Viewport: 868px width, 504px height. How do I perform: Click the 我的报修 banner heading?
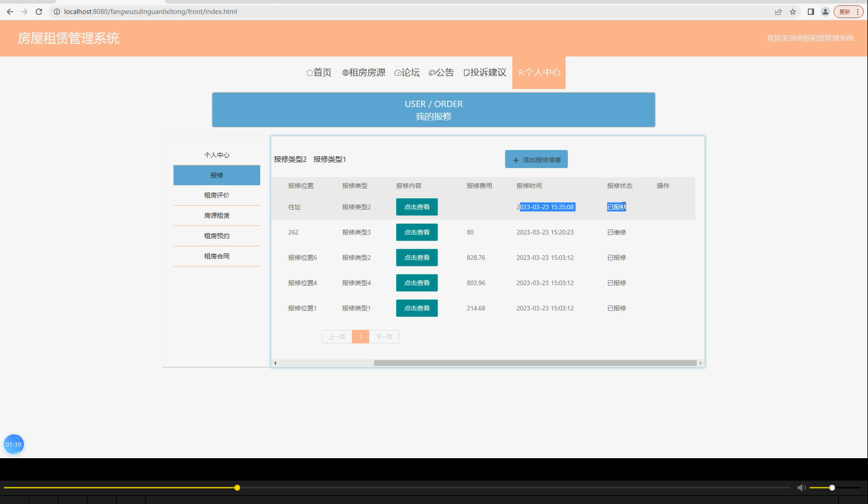tap(433, 116)
